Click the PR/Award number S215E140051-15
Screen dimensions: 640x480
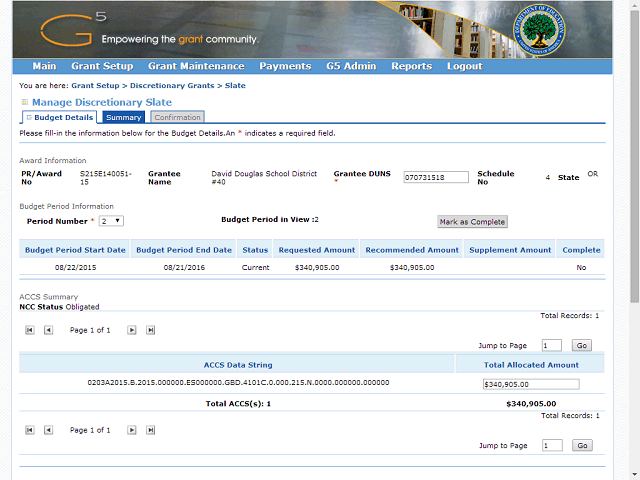[106, 178]
